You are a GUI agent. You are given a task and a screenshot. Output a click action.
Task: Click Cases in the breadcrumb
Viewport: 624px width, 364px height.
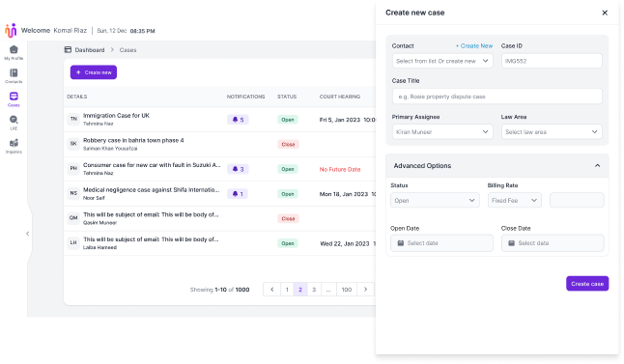tap(128, 50)
